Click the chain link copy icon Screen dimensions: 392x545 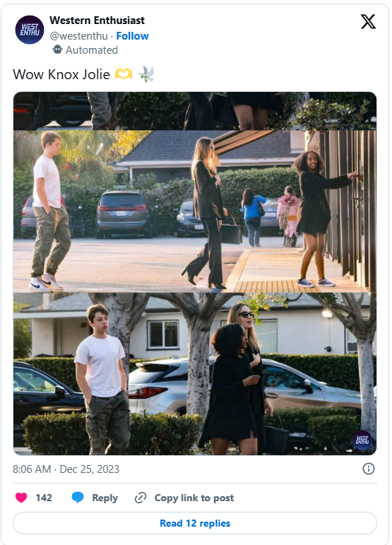pyautogui.click(x=141, y=498)
